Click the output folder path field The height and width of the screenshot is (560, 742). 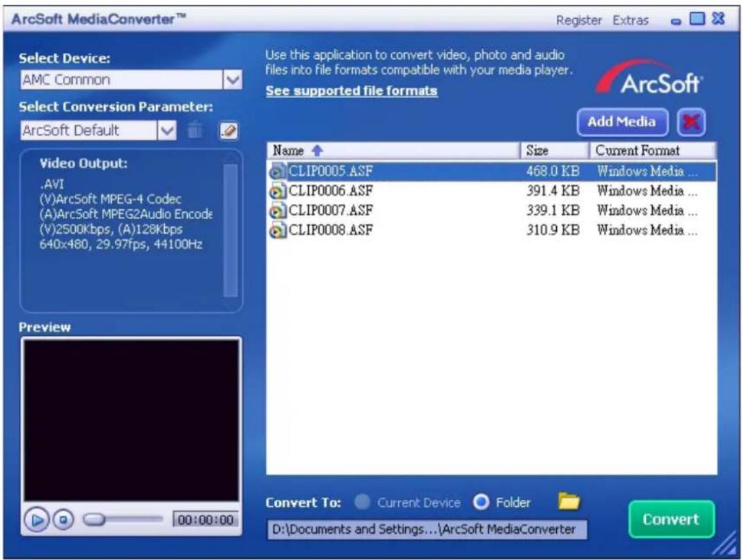point(427,529)
